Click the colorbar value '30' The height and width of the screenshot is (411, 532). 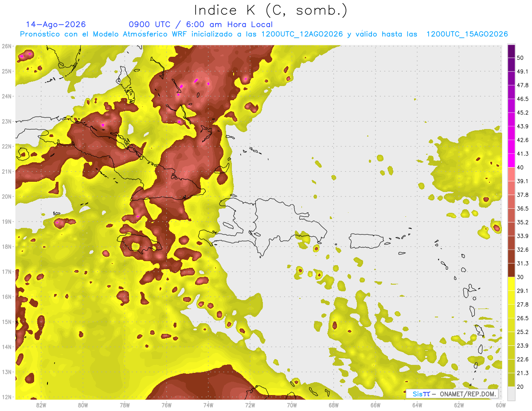(521, 277)
